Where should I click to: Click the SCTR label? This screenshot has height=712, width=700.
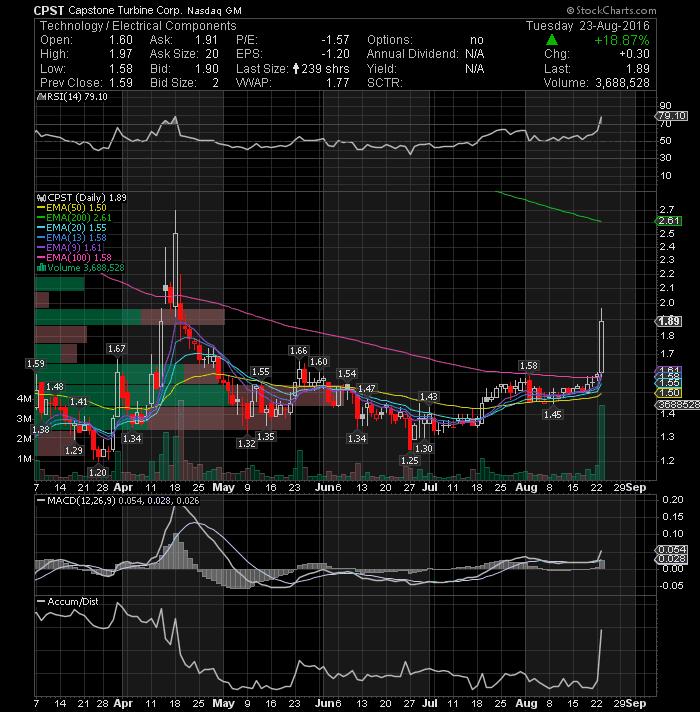[x=385, y=83]
